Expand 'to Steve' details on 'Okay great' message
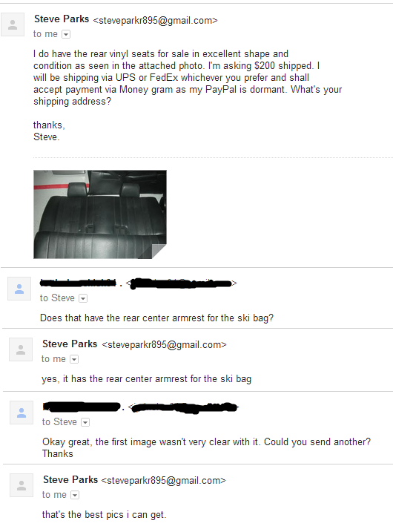This screenshot has height=532, width=393. coord(85,422)
